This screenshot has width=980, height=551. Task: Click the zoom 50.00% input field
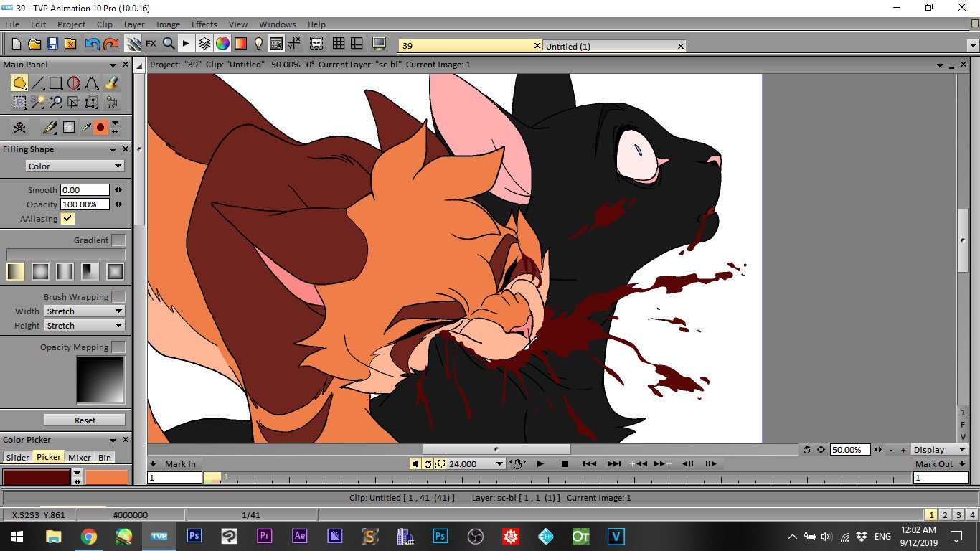[850, 450]
